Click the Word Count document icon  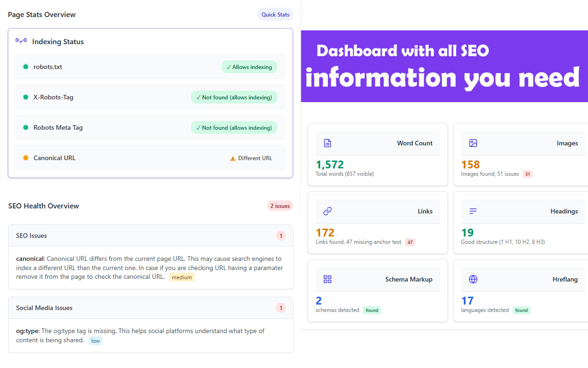click(328, 143)
